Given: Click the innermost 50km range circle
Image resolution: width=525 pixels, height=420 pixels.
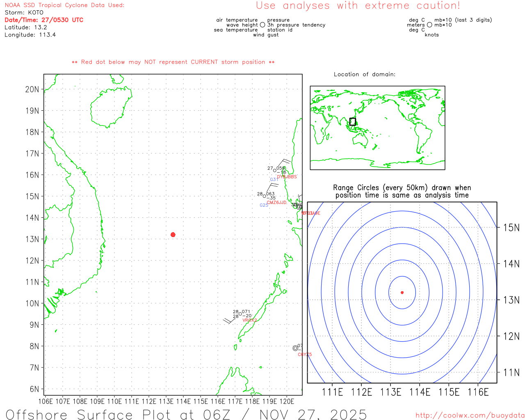Looking at the screenshot, I should [402, 292].
